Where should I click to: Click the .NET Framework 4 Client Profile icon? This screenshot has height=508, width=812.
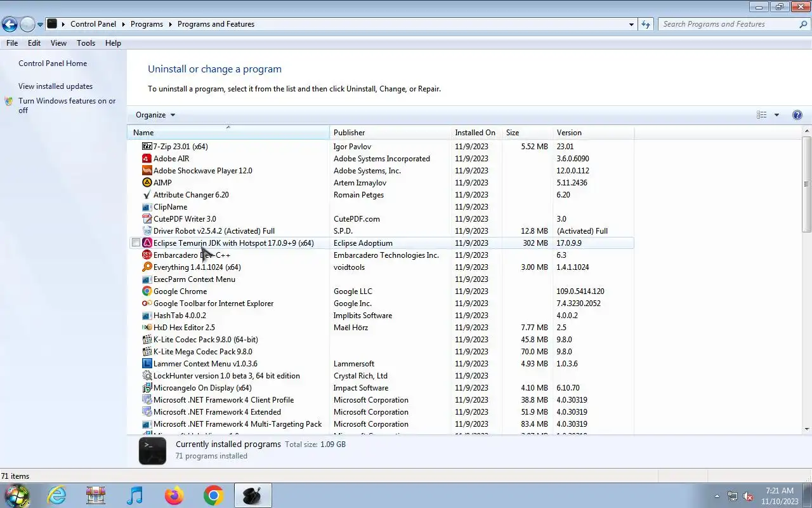[147, 400]
